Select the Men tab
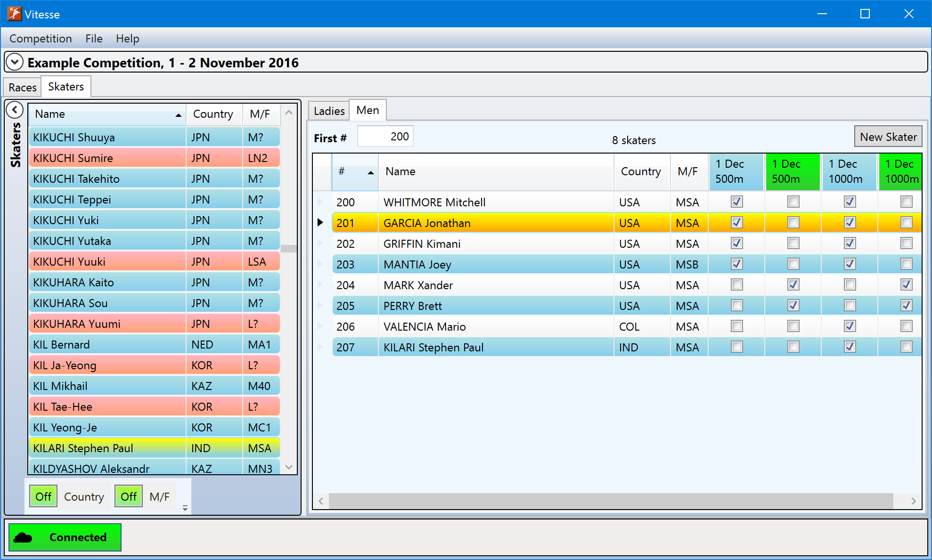Screen dimensions: 932x560 point(368,110)
